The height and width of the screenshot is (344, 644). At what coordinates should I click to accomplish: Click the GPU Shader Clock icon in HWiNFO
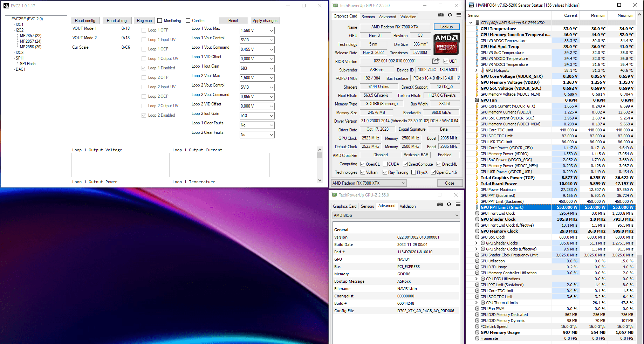coord(477,219)
